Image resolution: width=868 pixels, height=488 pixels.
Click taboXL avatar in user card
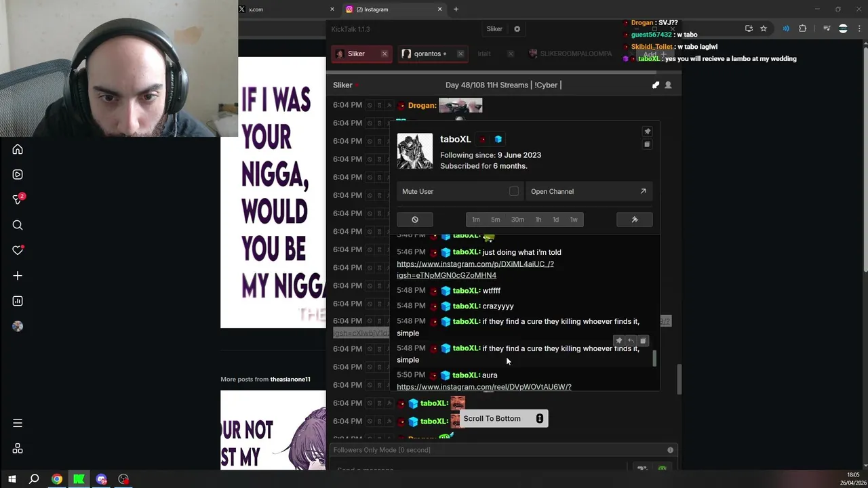tap(414, 150)
